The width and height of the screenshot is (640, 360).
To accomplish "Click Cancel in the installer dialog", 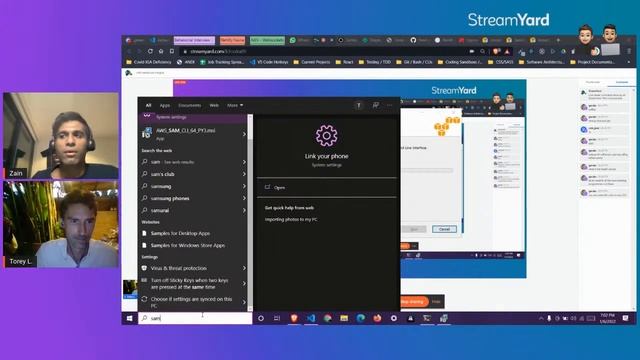I will [x=444, y=229].
